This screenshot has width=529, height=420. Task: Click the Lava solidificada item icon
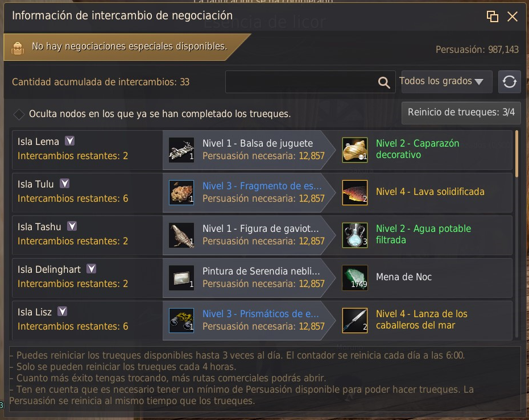(x=355, y=193)
